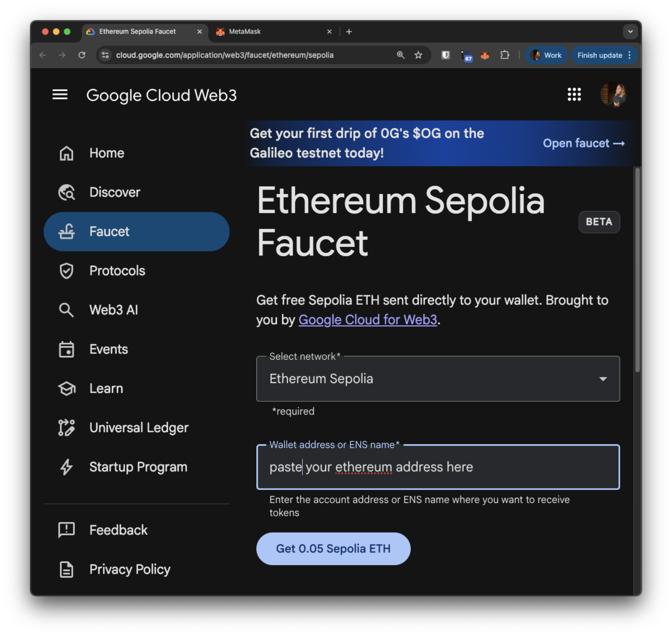
Task: Click the Startup Program lightning icon
Action: click(x=67, y=467)
